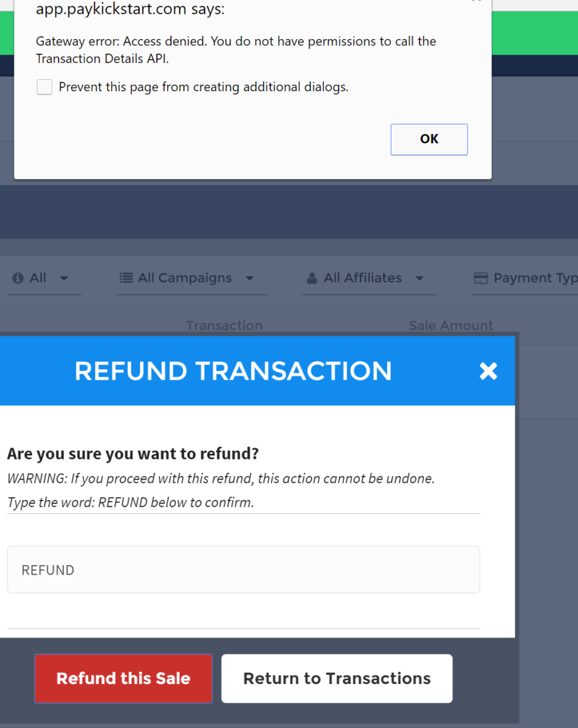This screenshot has height=728, width=578.
Task: Select the All Affiliates filter label
Action: pos(363,278)
